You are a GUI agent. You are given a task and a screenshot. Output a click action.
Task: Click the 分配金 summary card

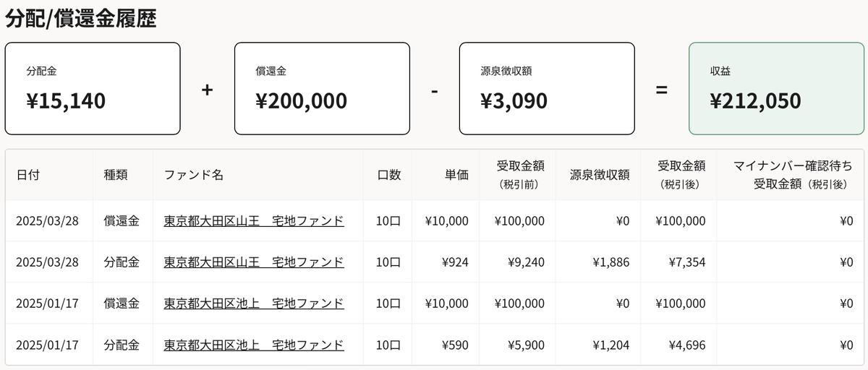(x=93, y=88)
